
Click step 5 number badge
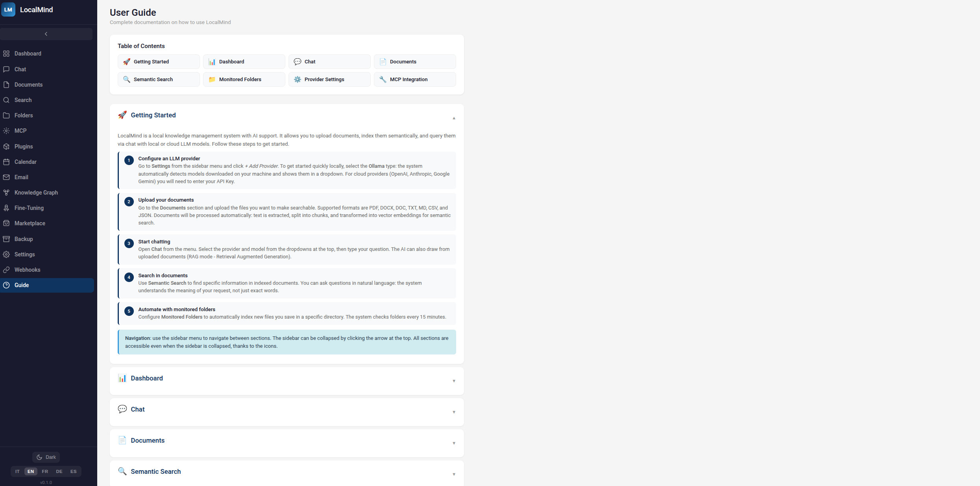[129, 311]
